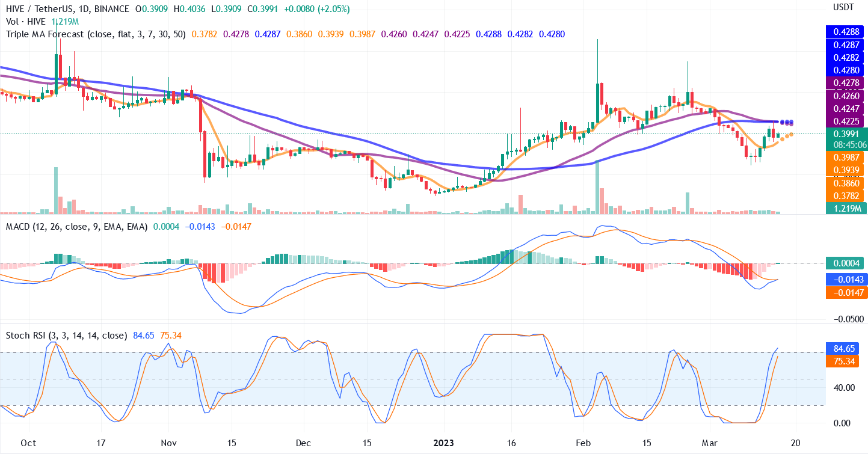The image size is (868, 454).
Task: Click the 20 date on time axis
Action: coord(796,442)
